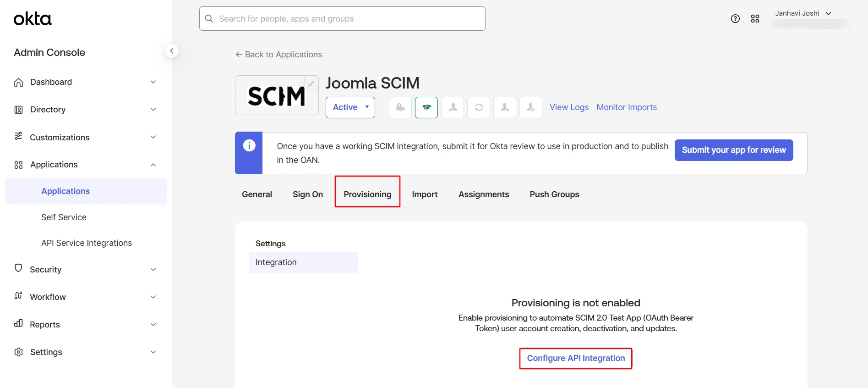
Task: Open the apps grid icon in the header
Action: (755, 19)
